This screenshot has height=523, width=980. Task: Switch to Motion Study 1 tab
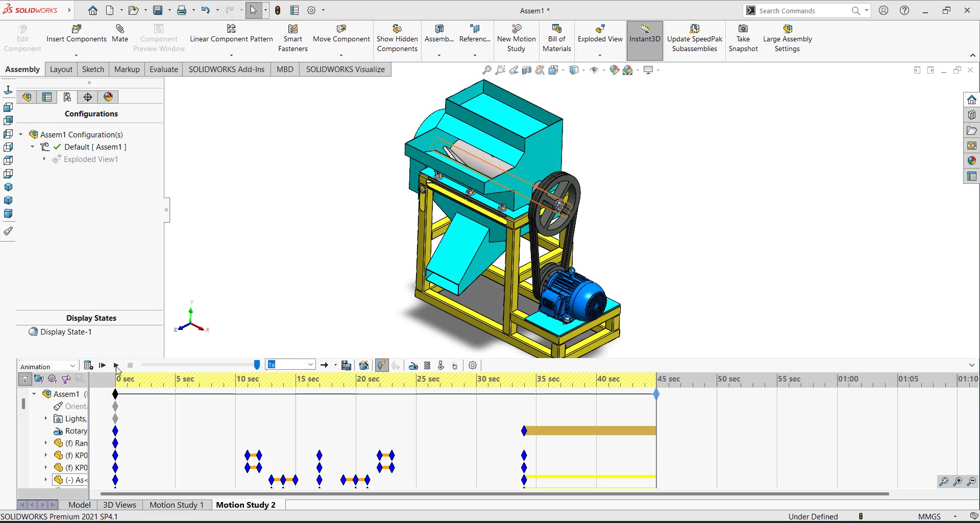pyautogui.click(x=177, y=505)
